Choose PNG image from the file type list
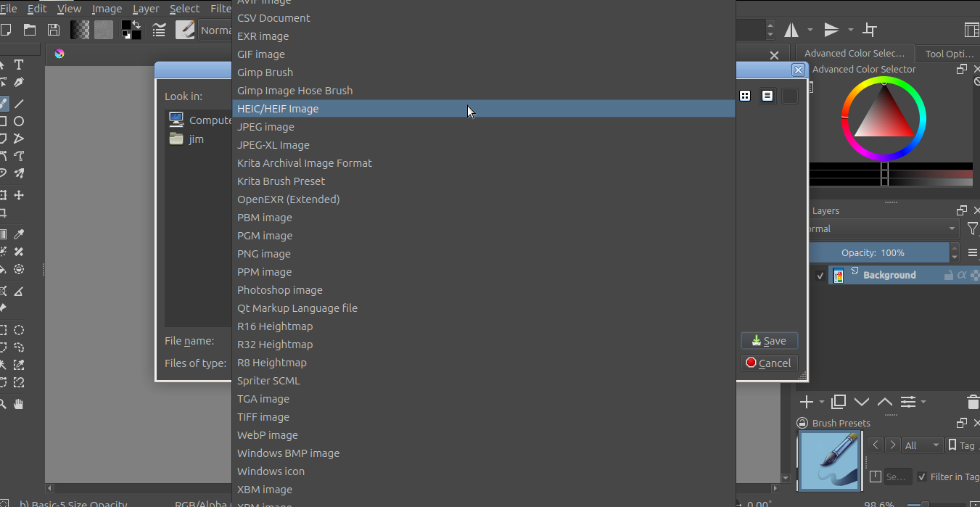This screenshot has height=507, width=980. (264, 254)
